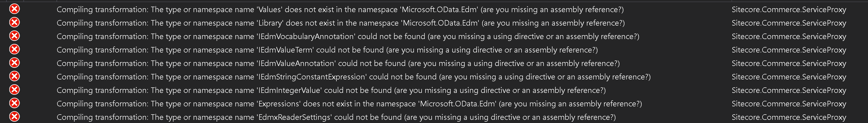Click the error icon on the EdmxReaderSettings row
The image size is (868, 123).
click(x=14, y=117)
